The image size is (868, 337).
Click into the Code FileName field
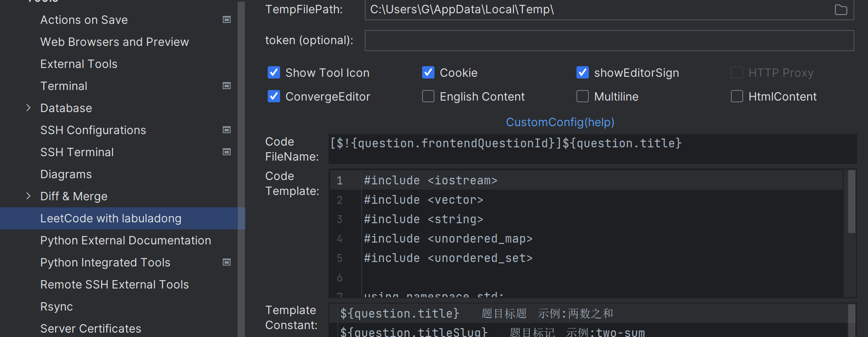point(591,149)
